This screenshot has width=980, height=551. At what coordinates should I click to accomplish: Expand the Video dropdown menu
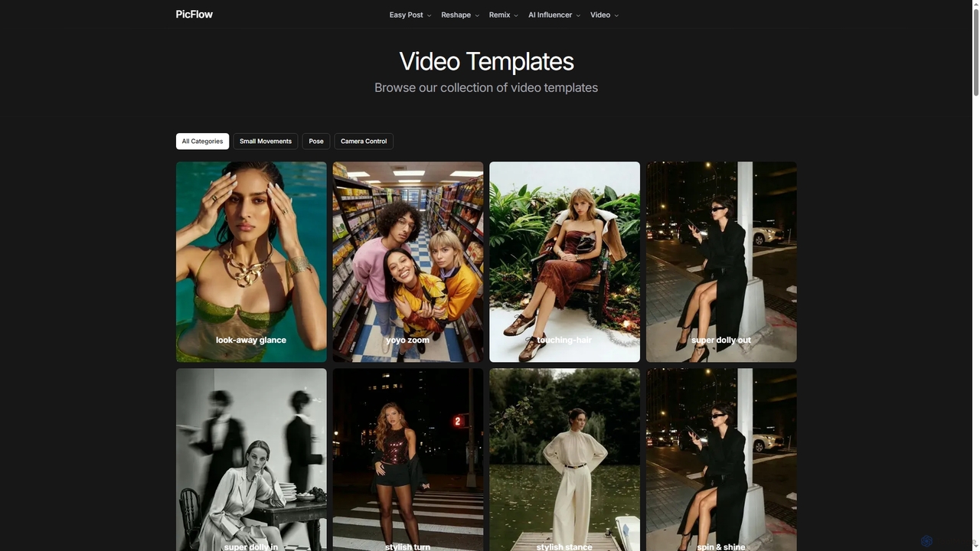(x=604, y=15)
